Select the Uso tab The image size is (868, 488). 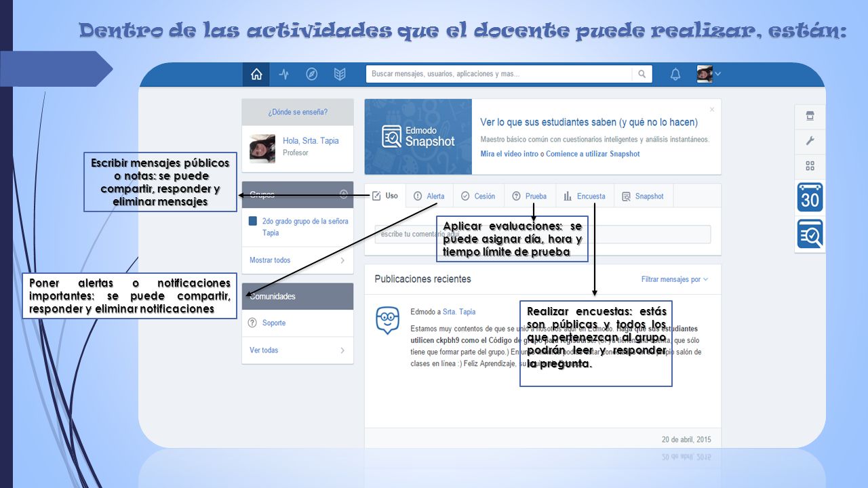coord(385,196)
